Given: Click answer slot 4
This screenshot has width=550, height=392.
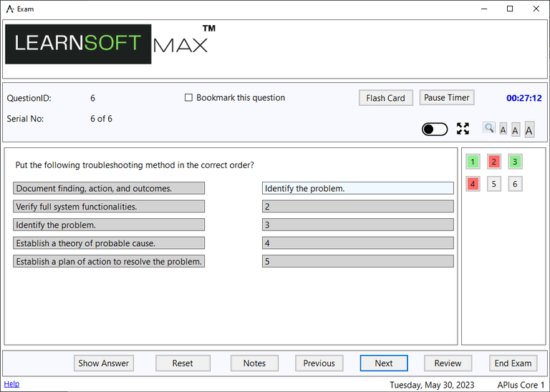Looking at the screenshot, I should [358, 242].
